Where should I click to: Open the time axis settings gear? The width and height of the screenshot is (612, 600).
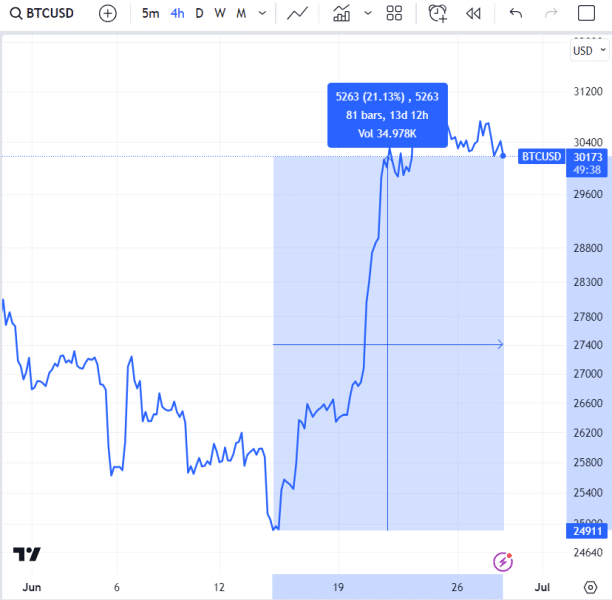[590, 587]
